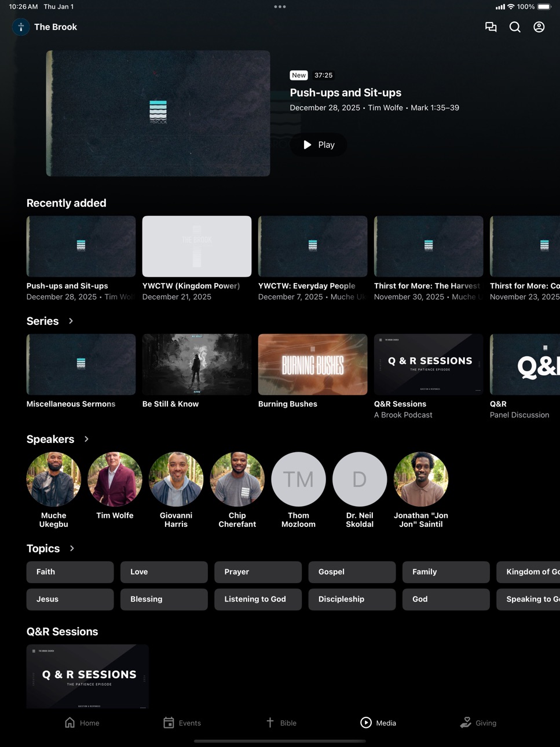Play the Push-ups and Sit-ups sermon
Viewport: 560px width, 747px height.
pos(319,145)
